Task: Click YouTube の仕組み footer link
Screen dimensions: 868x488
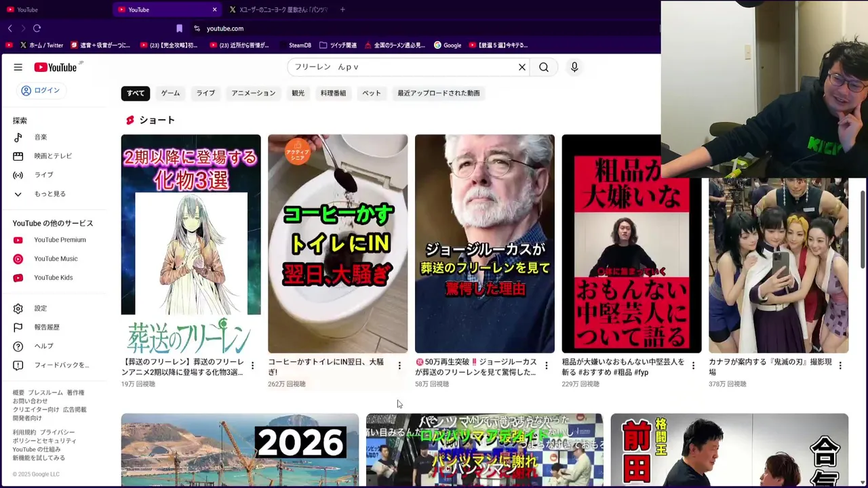Action: (x=36, y=449)
